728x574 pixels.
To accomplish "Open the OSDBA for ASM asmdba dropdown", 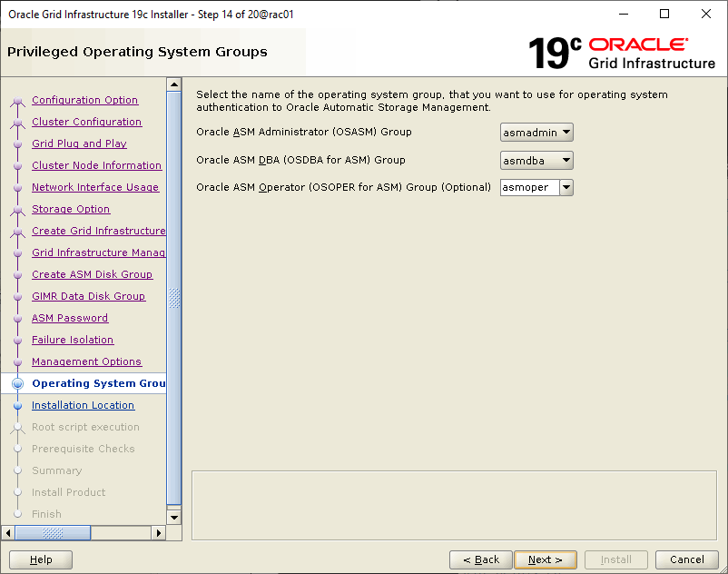I will click(536, 160).
